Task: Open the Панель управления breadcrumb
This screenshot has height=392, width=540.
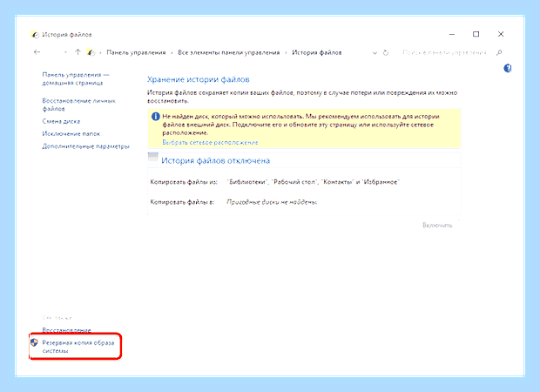Action: tap(136, 52)
